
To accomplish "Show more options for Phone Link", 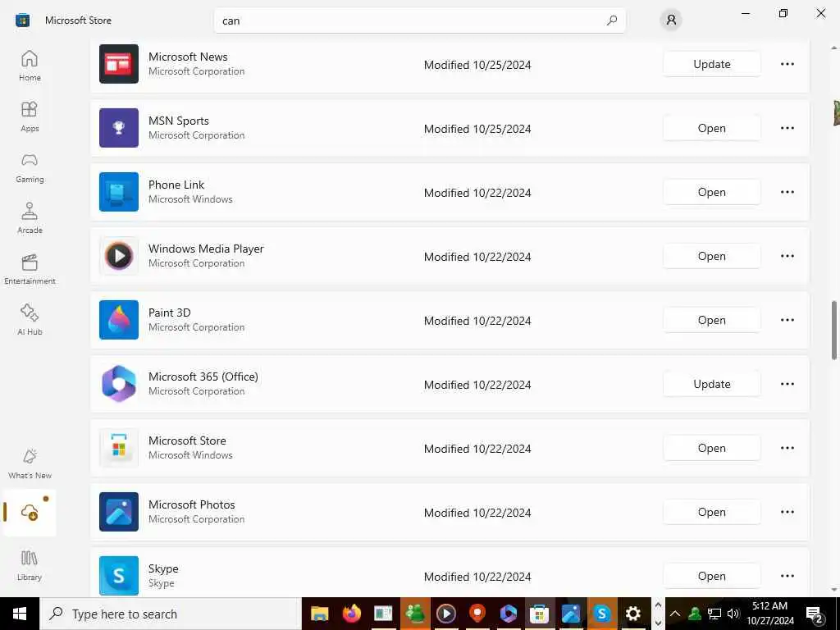I will (787, 192).
